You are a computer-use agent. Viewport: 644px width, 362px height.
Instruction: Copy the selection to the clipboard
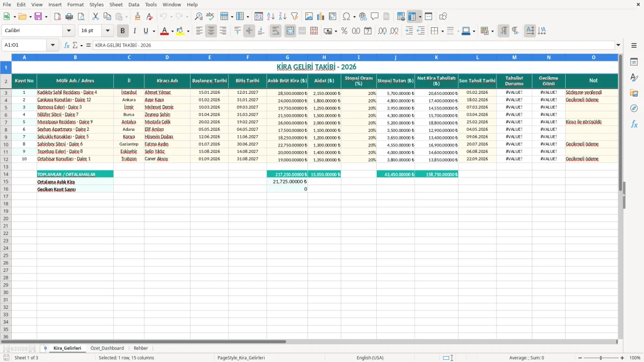point(107,17)
